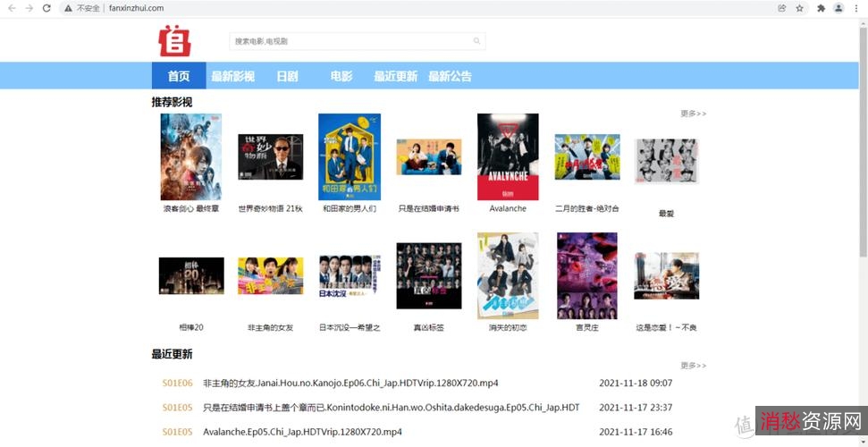Open the 言灵庄 poster thumbnail
Screen dimensions: 868x447
[587, 276]
